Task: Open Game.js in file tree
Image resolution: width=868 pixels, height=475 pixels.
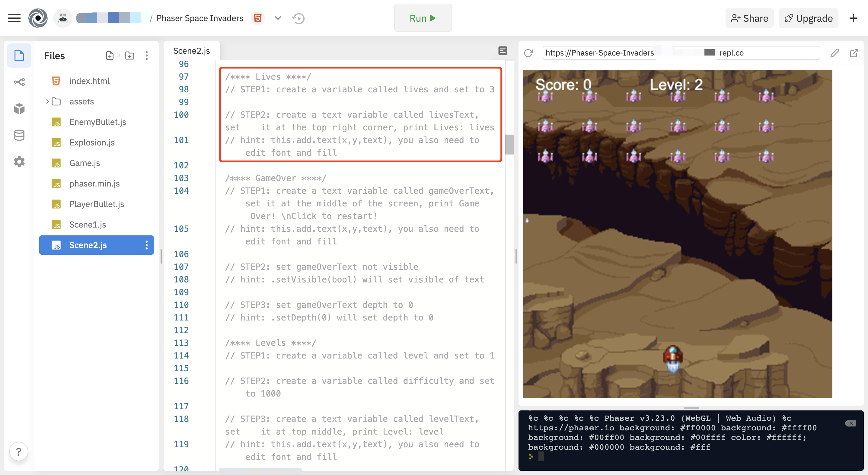Action: click(x=85, y=163)
